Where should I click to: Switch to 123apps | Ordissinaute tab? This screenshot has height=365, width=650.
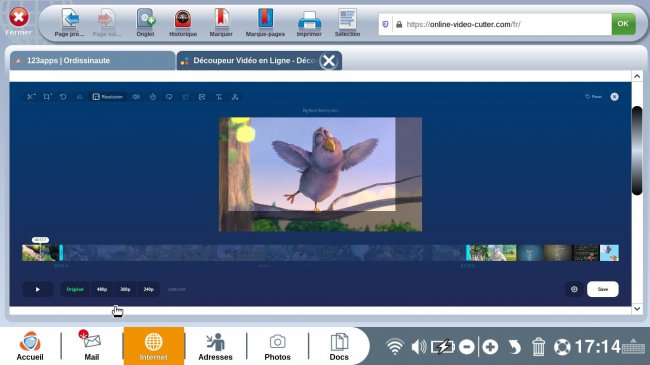pos(92,61)
